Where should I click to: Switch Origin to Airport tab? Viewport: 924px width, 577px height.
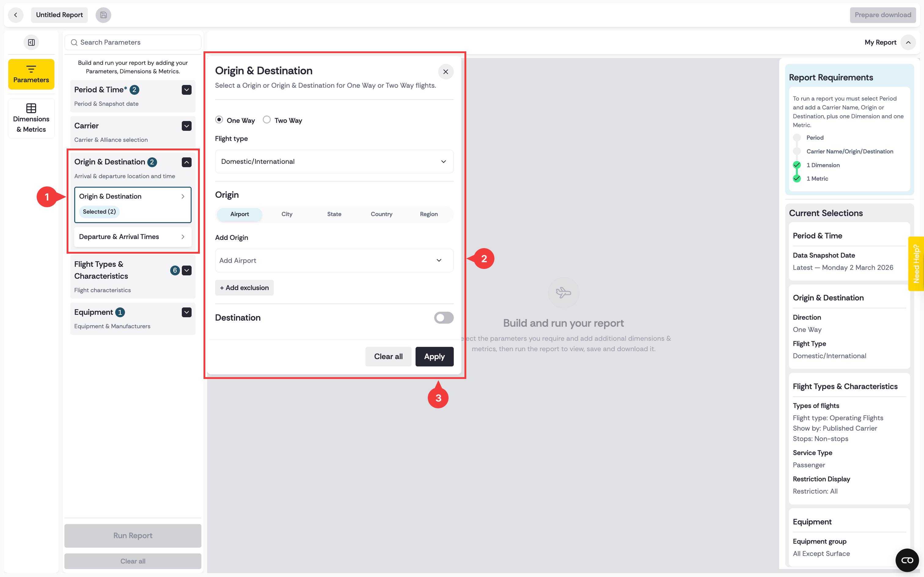coord(240,214)
